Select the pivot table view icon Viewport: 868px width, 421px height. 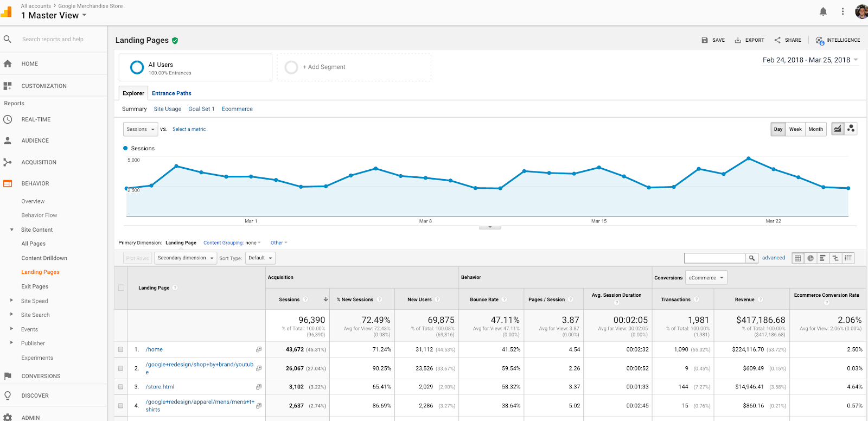848,258
